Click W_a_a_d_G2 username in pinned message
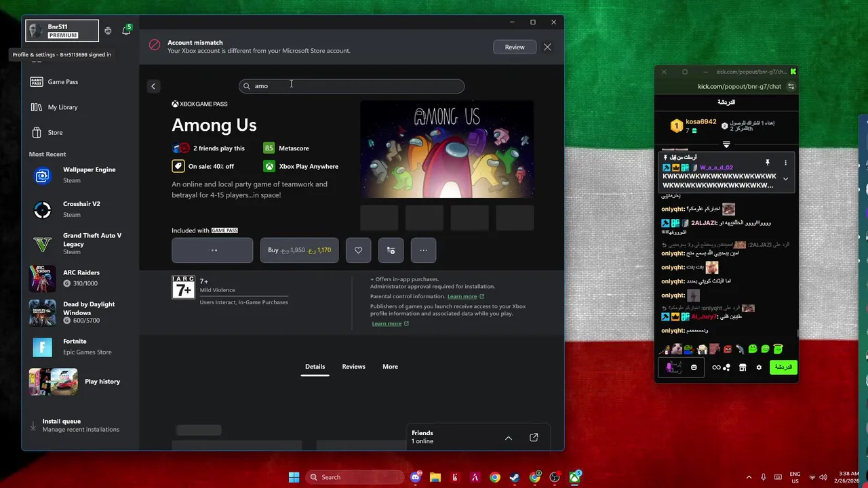 coord(716,167)
